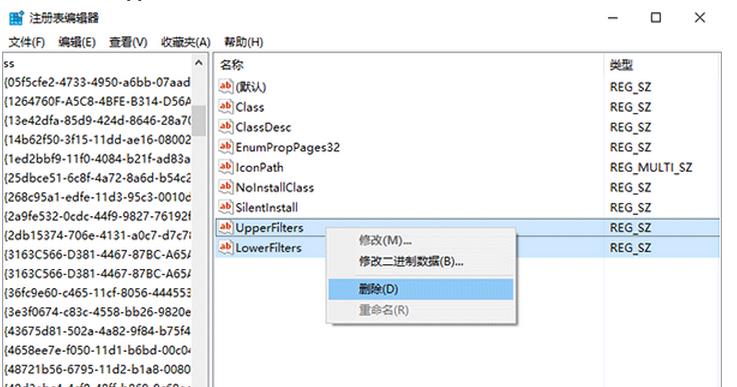The height and width of the screenshot is (387, 737).
Task: Select the {2a9fe532-0cdc-44f9-9827 key
Action: (x=97, y=216)
